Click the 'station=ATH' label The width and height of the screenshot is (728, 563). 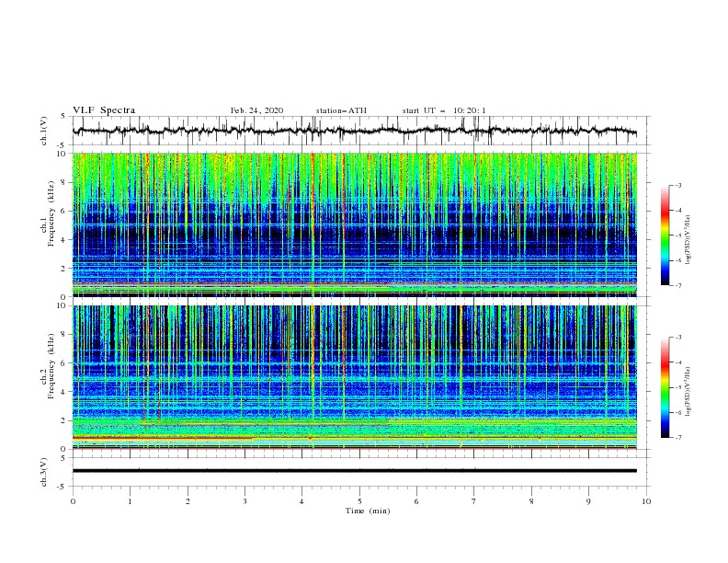(x=341, y=110)
